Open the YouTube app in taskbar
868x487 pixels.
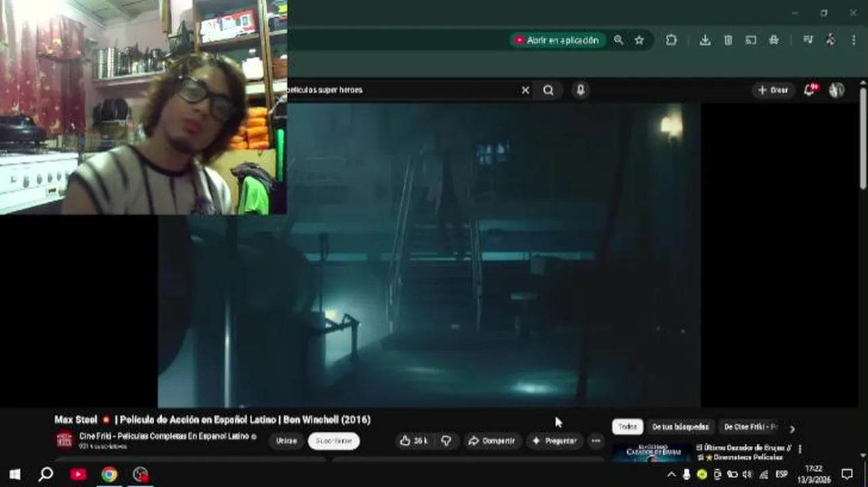[78, 474]
